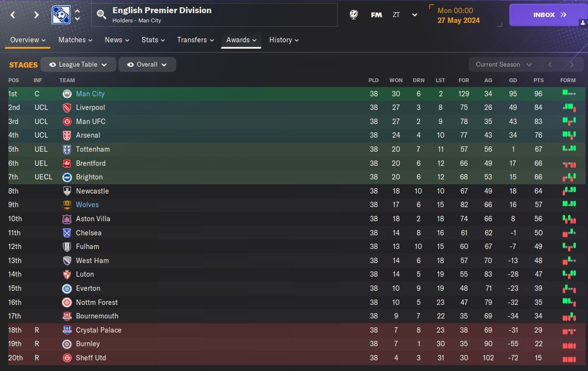Click the Sheff Utd club crest

(67, 358)
